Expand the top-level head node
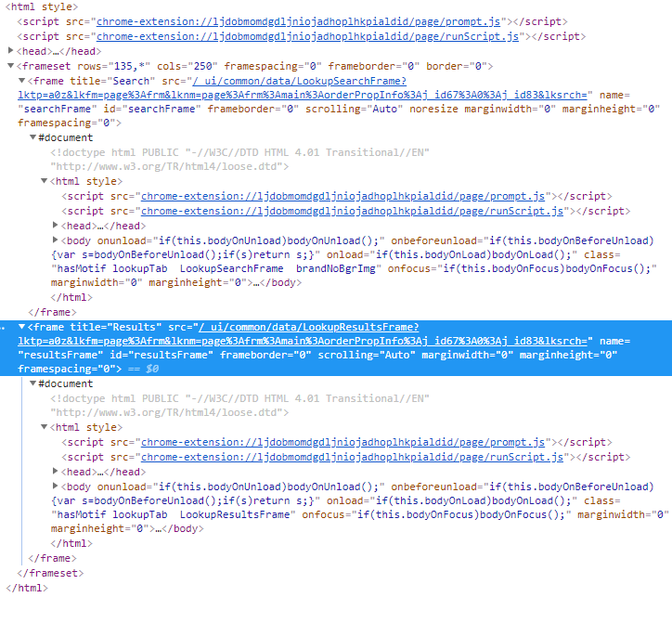This screenshot has width=672, height=623. [11, 50]
